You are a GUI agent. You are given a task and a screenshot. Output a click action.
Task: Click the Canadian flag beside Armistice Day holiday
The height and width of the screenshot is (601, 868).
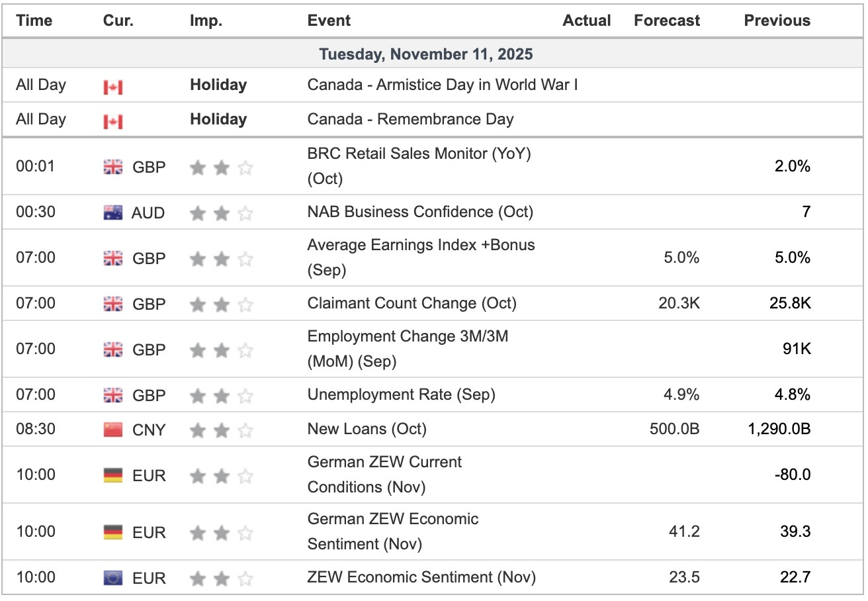[x=113, y=87]
